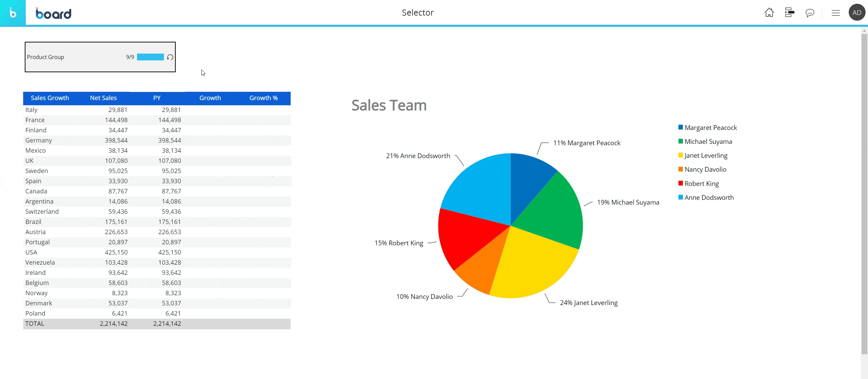This screenshot has width=868, height=379.
Task: Click the PY column header
Action: 157,98
